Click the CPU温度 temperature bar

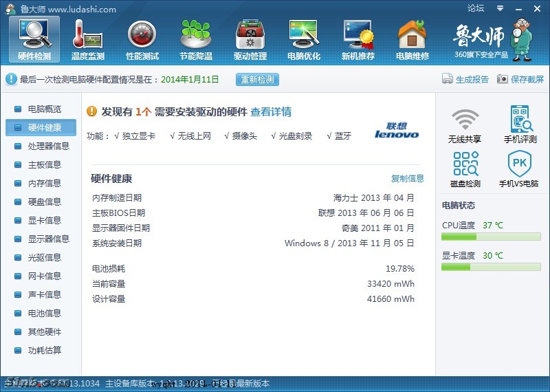(491, 237)
